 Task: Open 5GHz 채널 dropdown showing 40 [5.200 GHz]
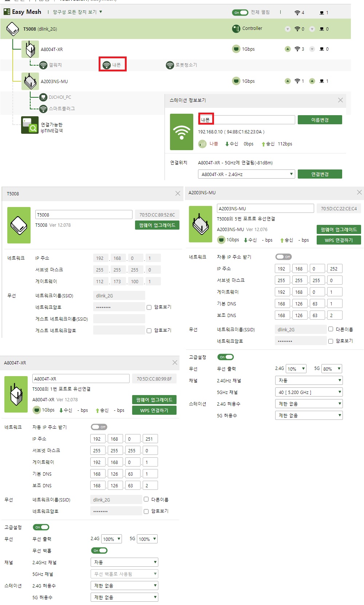[309, 392]
